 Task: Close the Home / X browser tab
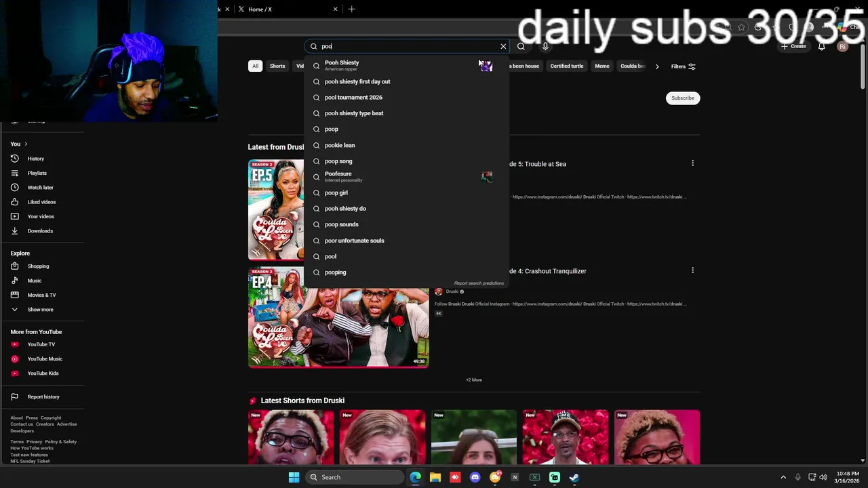click(x=335, y=9)
